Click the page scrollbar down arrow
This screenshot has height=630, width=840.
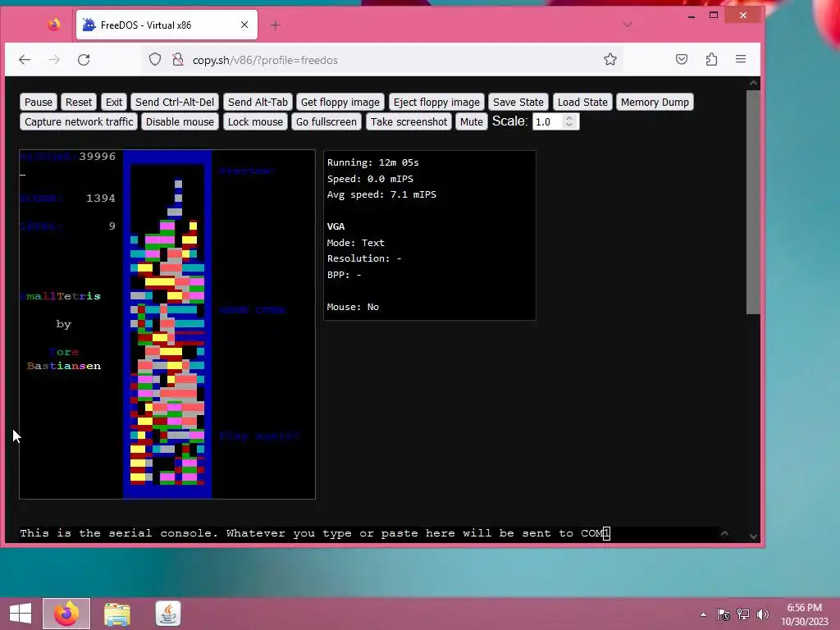(x=753, y=536)
